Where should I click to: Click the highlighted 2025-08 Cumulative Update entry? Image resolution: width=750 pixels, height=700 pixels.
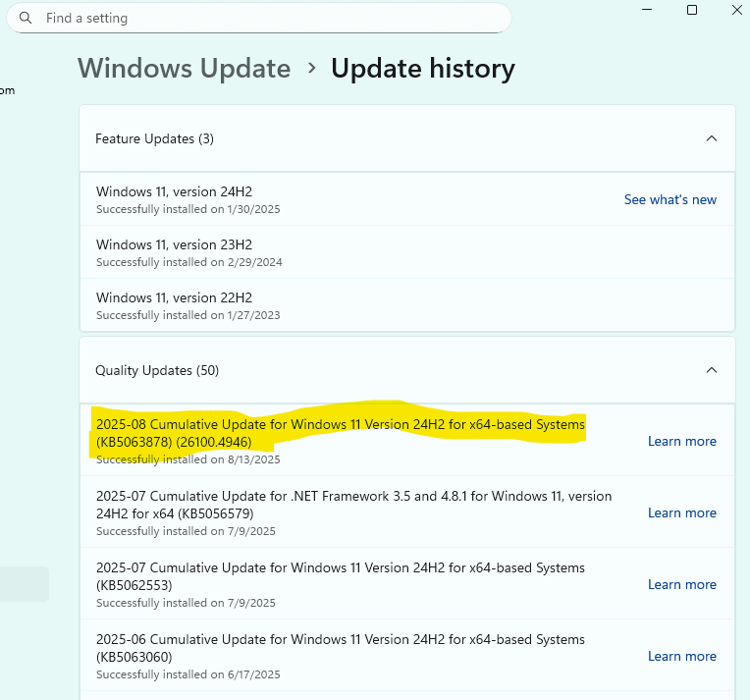coord(340,432)
